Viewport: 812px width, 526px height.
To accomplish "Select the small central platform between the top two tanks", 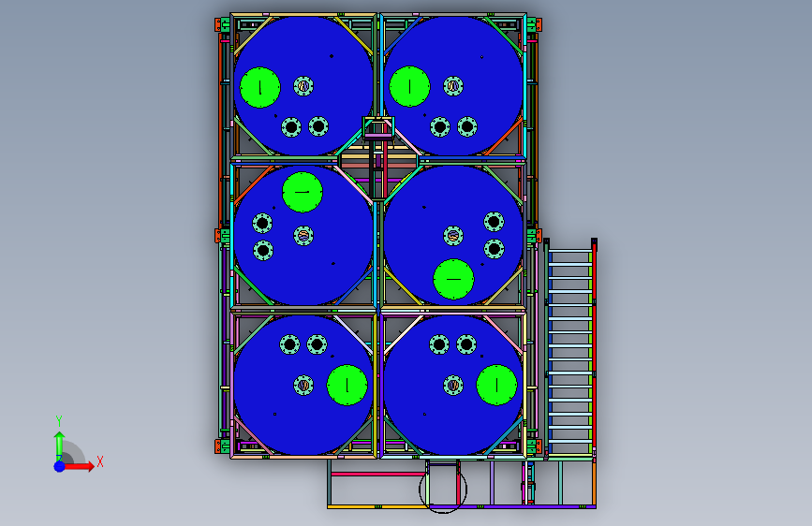I will [378, 128].
